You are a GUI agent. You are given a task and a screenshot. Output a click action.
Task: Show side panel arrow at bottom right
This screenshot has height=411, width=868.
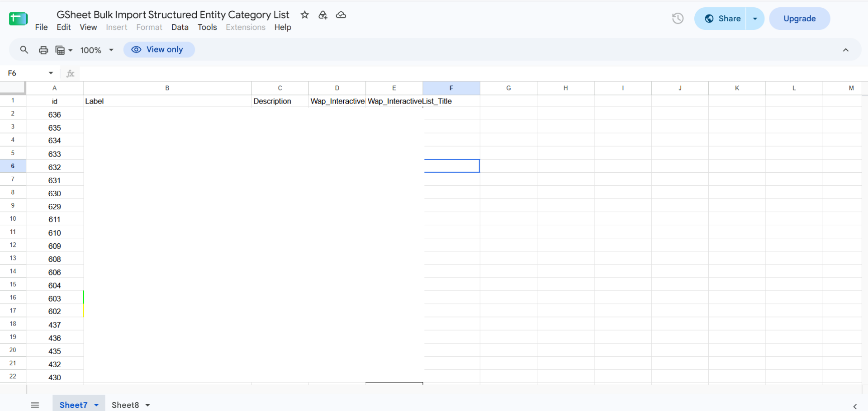(854, 406)
